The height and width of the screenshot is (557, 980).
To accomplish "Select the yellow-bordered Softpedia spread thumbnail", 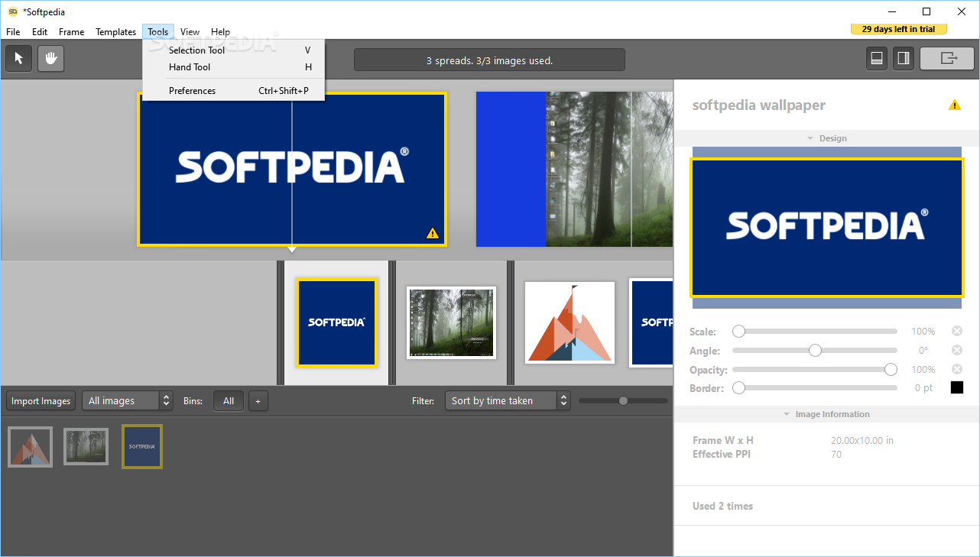I will pyautogui.click(x=337, y=322).
